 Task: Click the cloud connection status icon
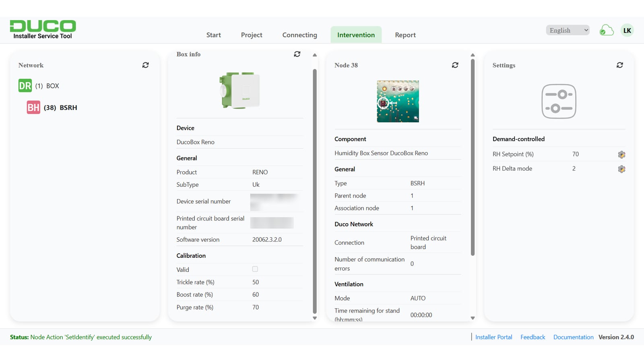pos(607,30)
